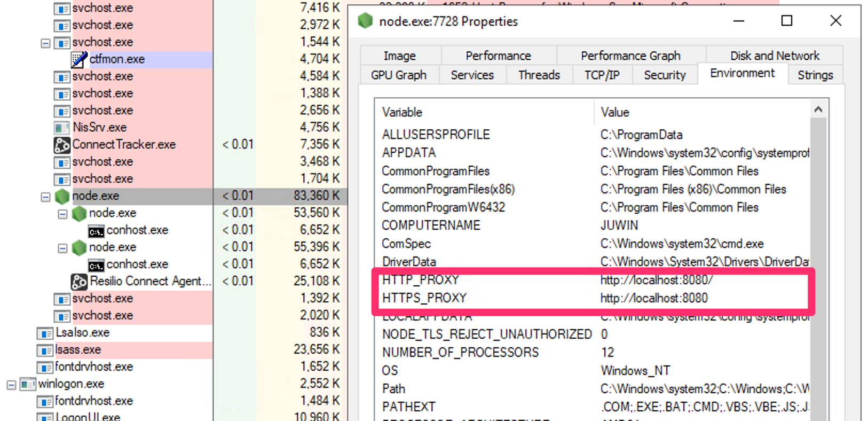
Task: Open the Strings tab
Action: 815,75
